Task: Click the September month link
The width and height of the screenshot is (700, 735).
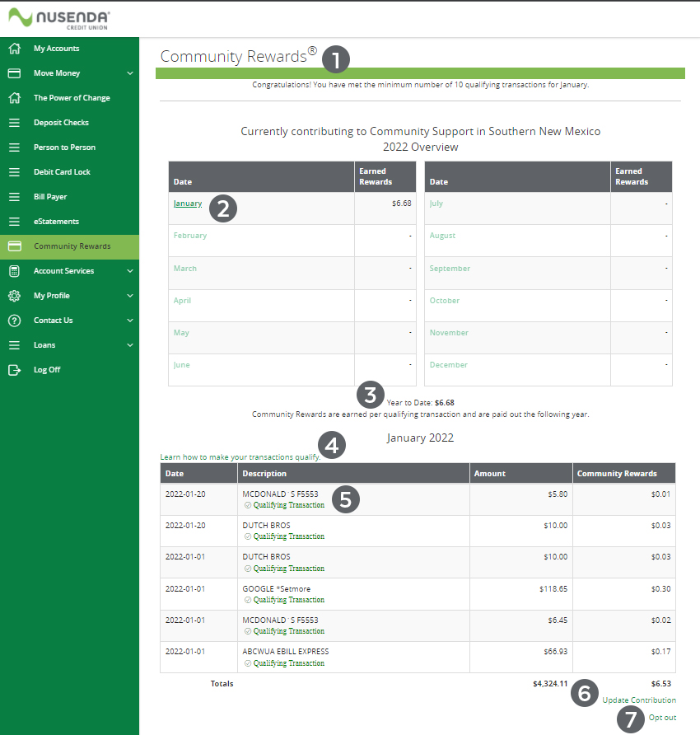Action: [x=450, y=268]
